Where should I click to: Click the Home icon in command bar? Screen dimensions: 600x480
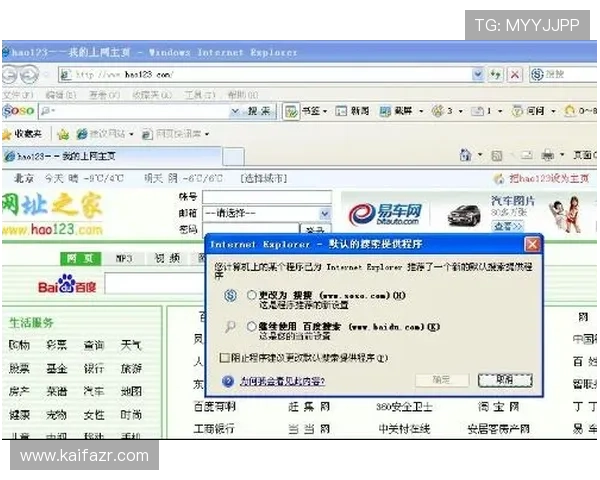tap(465, 155)
